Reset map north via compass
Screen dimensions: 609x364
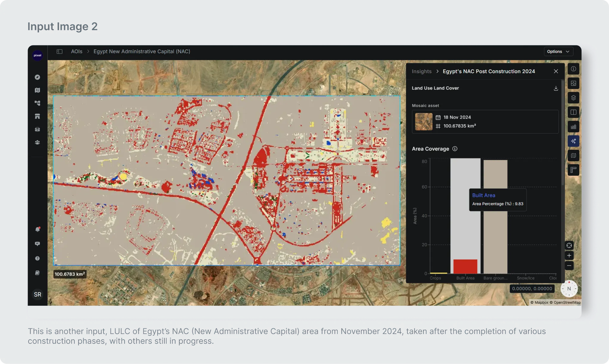coord(569,289)
